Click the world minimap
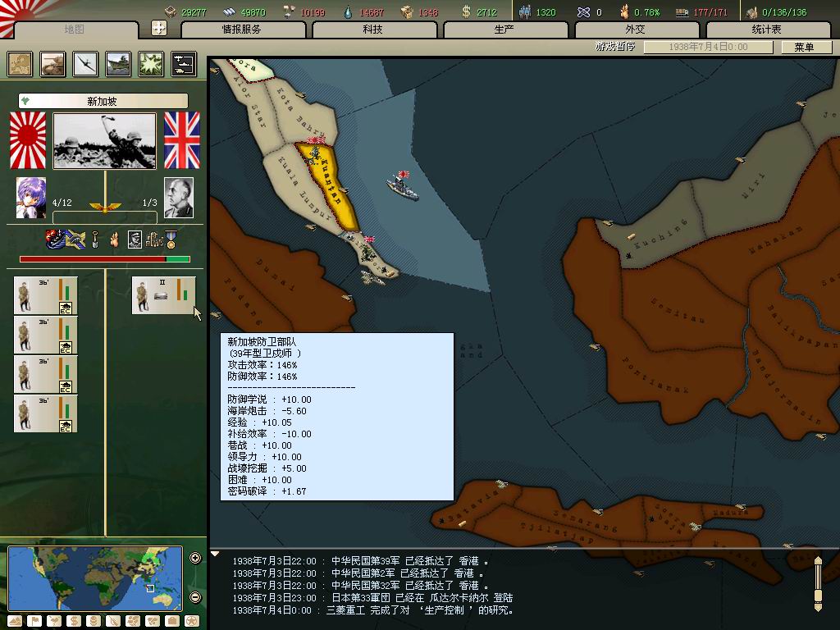840x630 pixels. [x=95, y=578]
